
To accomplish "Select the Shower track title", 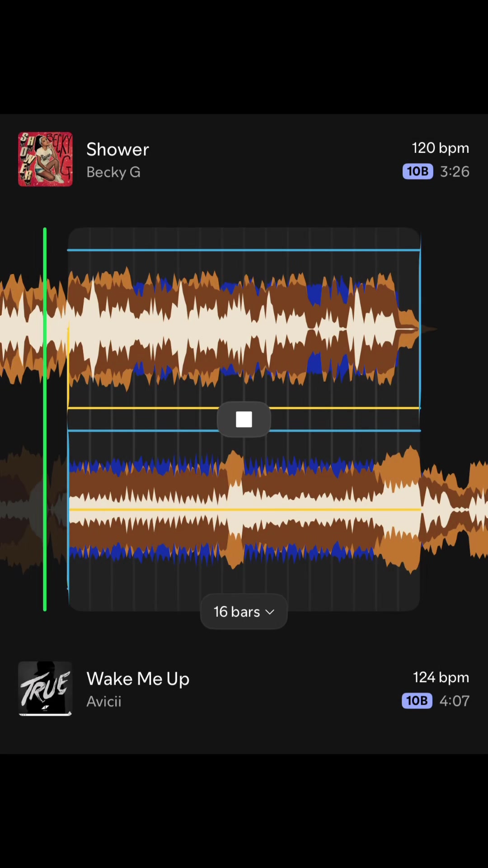I will click(x=117, y=149).
